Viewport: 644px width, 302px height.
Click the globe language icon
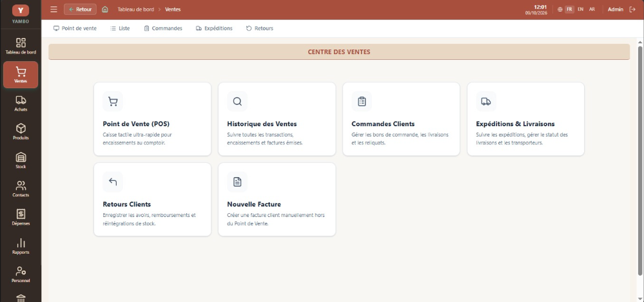tap(560, 10)
